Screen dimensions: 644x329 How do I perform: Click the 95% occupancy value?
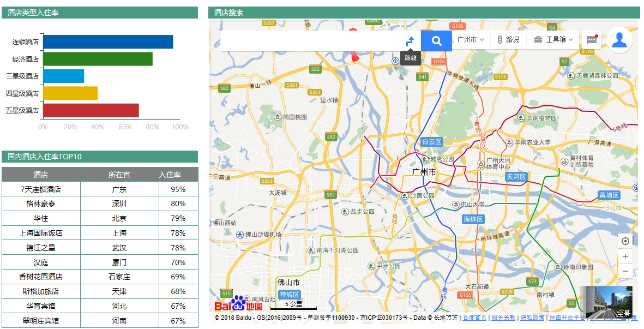pyautogui.click(x=178, y=189)
